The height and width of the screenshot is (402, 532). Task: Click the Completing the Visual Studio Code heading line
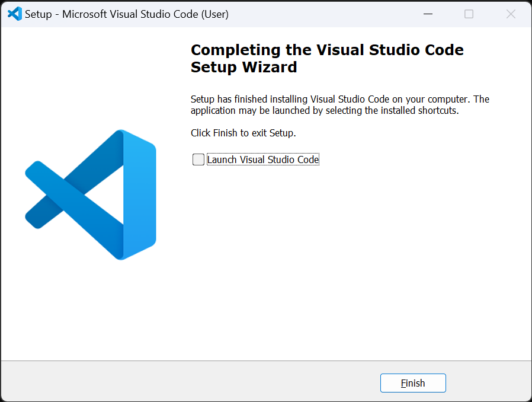[x=327, y=50]
